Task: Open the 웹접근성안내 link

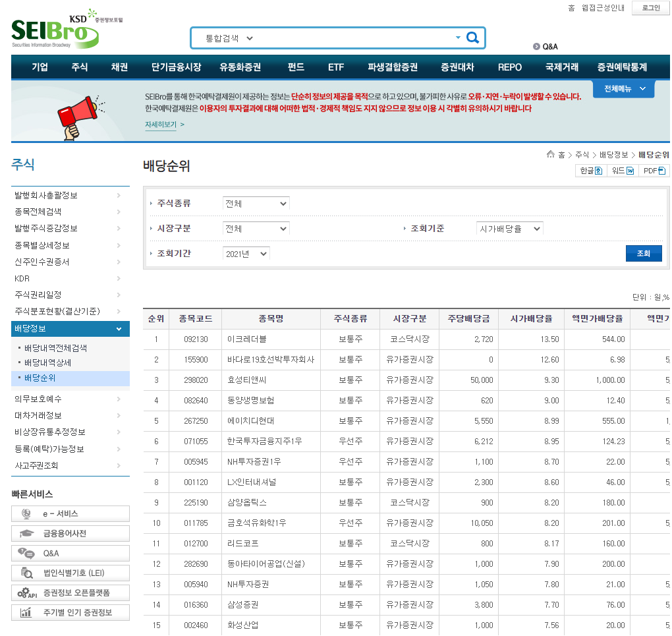Action: pyautogui.click(x=603, y=8)
